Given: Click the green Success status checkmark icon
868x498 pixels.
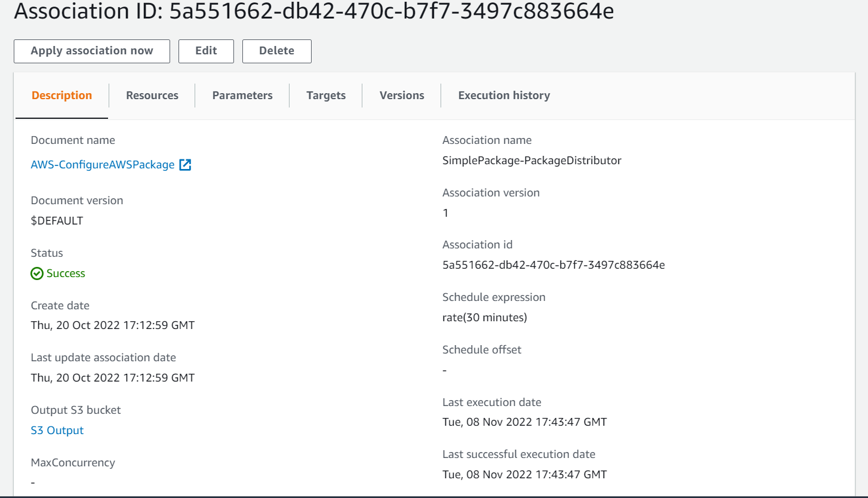Looking at the screenshot, I should (36, 273).
